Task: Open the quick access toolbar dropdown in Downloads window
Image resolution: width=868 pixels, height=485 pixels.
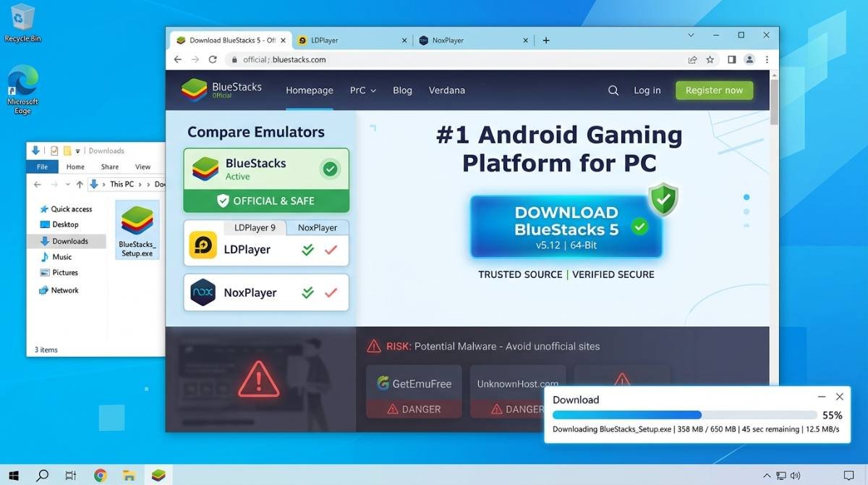Action: pos(78,151)
